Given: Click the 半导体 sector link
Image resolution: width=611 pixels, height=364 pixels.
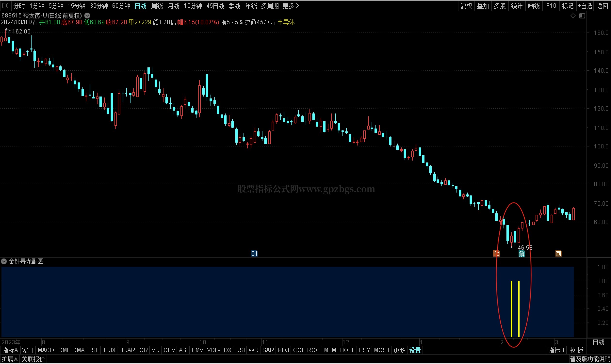Looking at the screenshot, I should (x=286, y=23).
